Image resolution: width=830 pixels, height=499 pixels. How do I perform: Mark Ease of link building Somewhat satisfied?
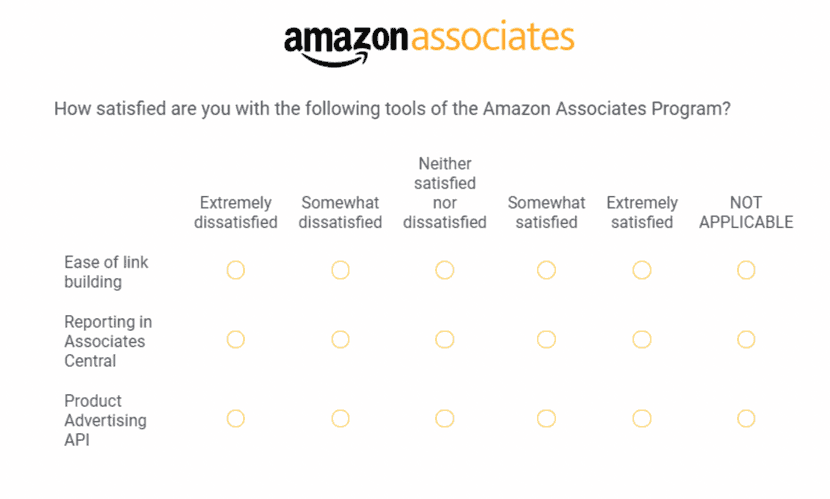tap(546, 270)
